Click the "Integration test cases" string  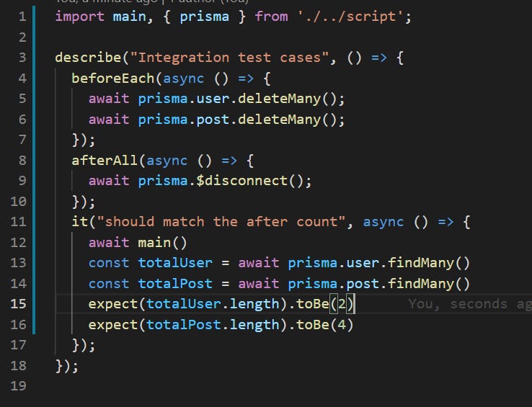click(229, 58)
